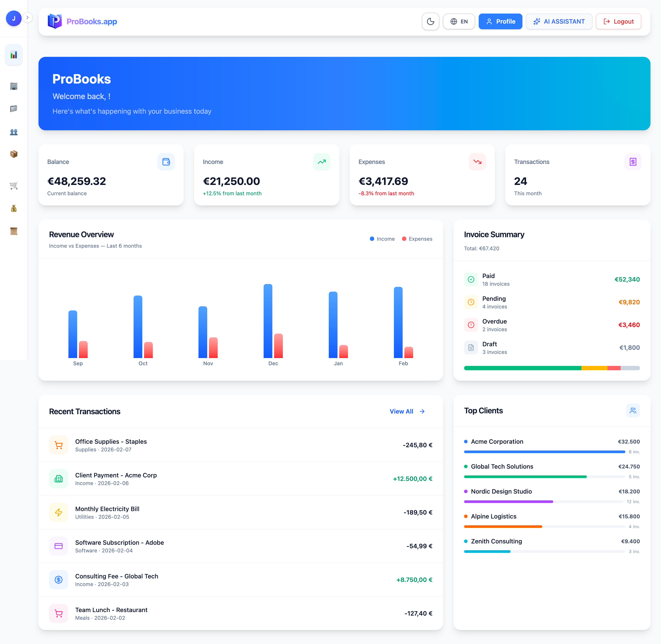The height and width of the screenshot is (644, 661).
Task: Expand the collapsed sidebar with the chevron
Action: tap(27, 17)
